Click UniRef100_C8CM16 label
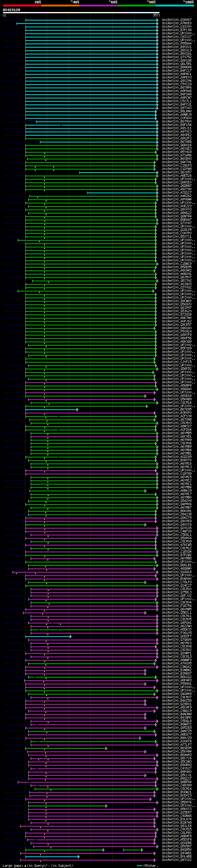197x868 pixels. click(x=177, y=403)
